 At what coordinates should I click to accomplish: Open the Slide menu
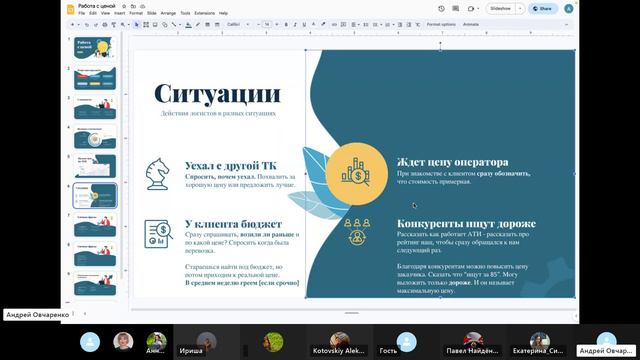click(152, 13)
